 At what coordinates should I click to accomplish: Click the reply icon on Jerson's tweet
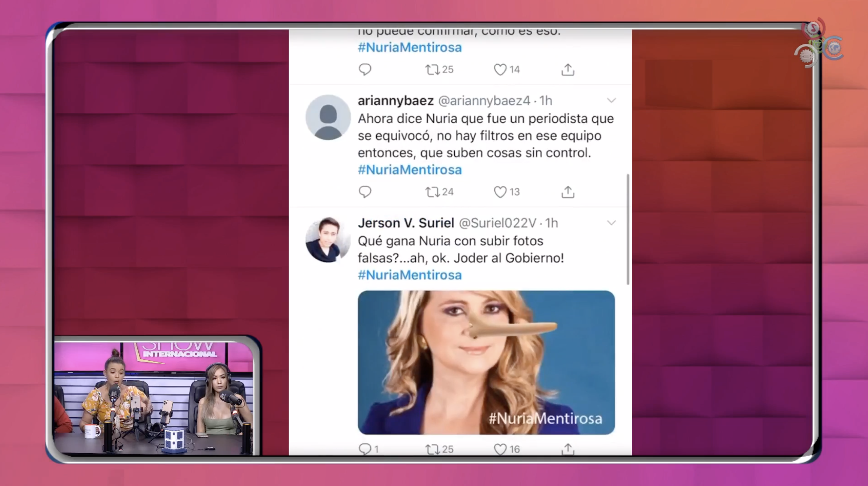(366, 448)
